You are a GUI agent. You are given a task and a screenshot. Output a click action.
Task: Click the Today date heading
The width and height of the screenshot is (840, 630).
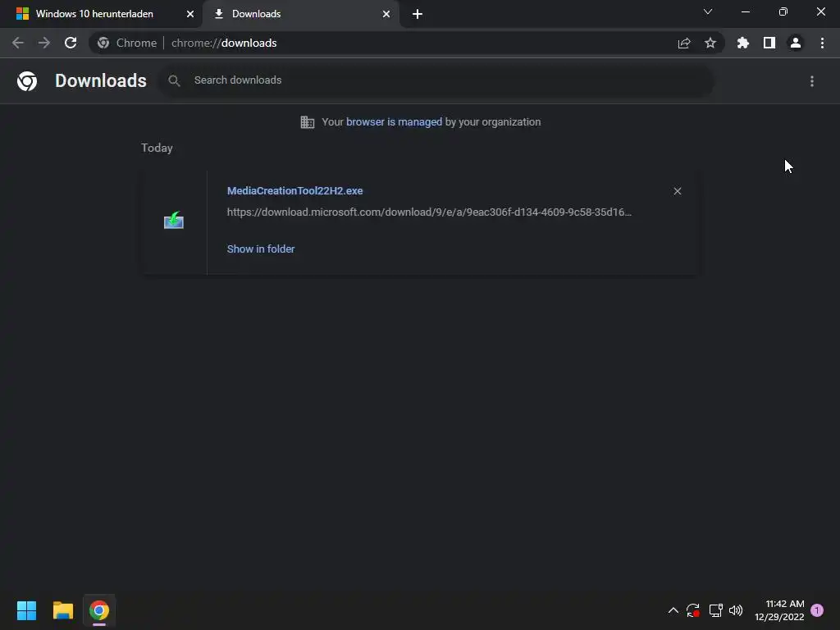(157, 148)
